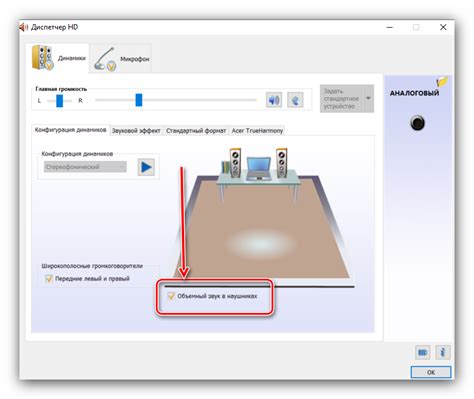Click the black analog audio jack
474x399 pixels.
[417, 123]
